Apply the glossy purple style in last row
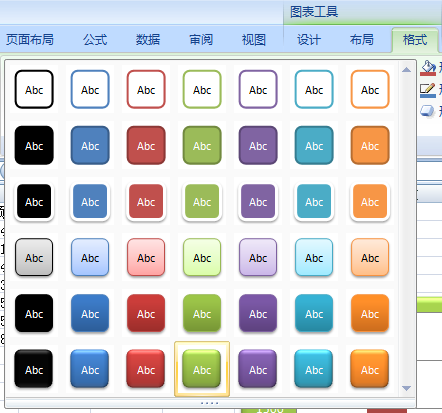Viewport: 442px width, 413px height. 258,369
